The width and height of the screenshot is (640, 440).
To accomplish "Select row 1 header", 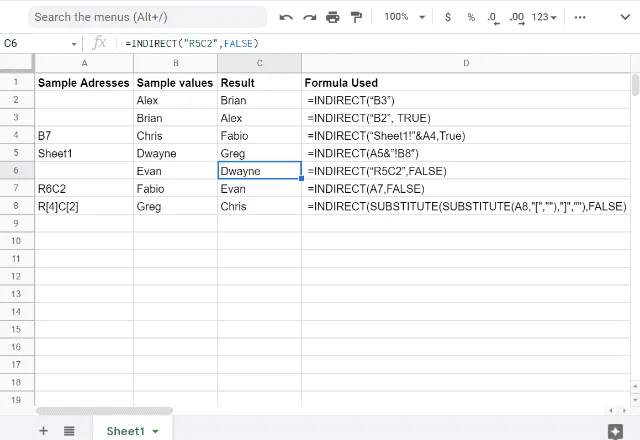I will pos(16,82).
